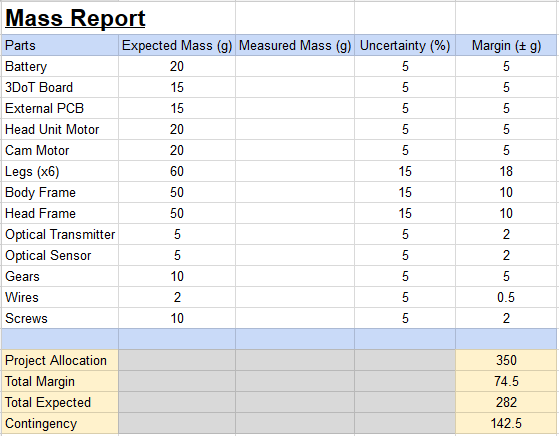Select the empty measured mass cell for Battery
Viewport: 559px width, 436px height.
point(295,66)
